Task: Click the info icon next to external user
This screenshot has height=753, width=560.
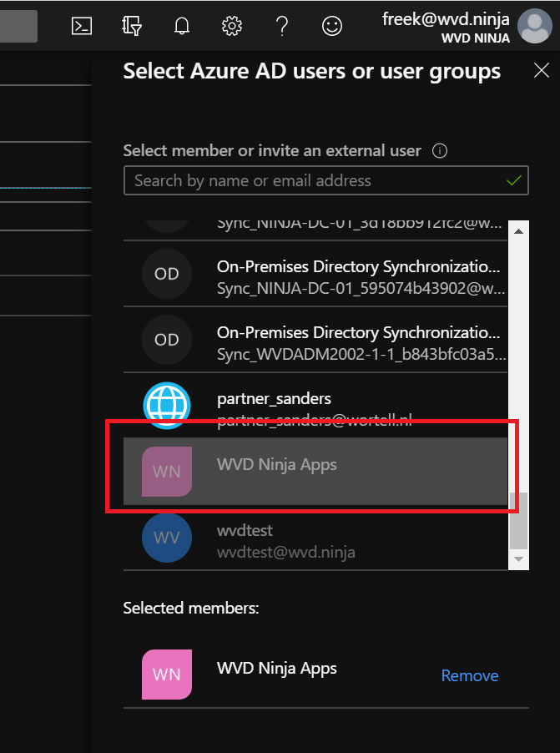Action: click(x=440, y=151)
